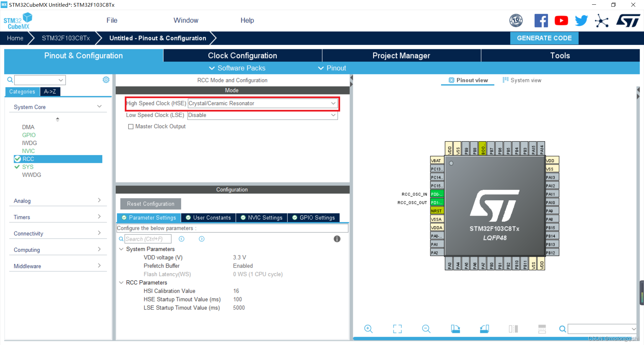This screenshot has height=345, width=644.
Task: Collapse the System Parameters group
Action: tap(121, 249)
